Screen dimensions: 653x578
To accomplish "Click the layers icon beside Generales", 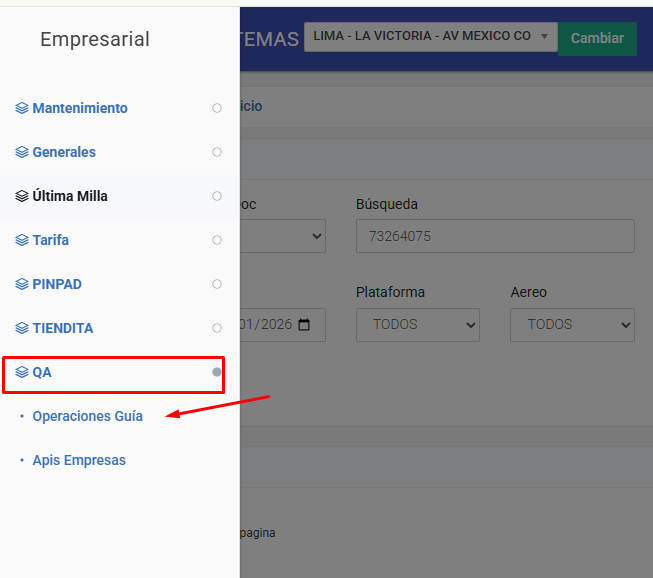I will 22,152.
